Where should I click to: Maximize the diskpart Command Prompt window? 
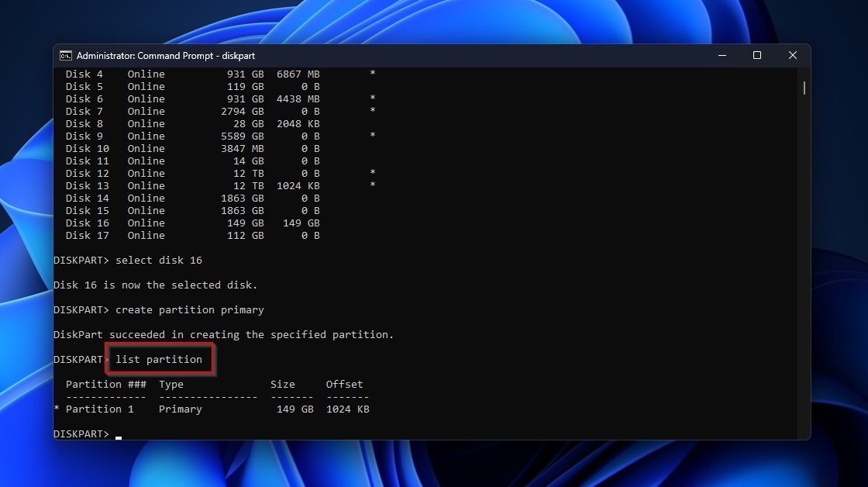pos(757,56)
